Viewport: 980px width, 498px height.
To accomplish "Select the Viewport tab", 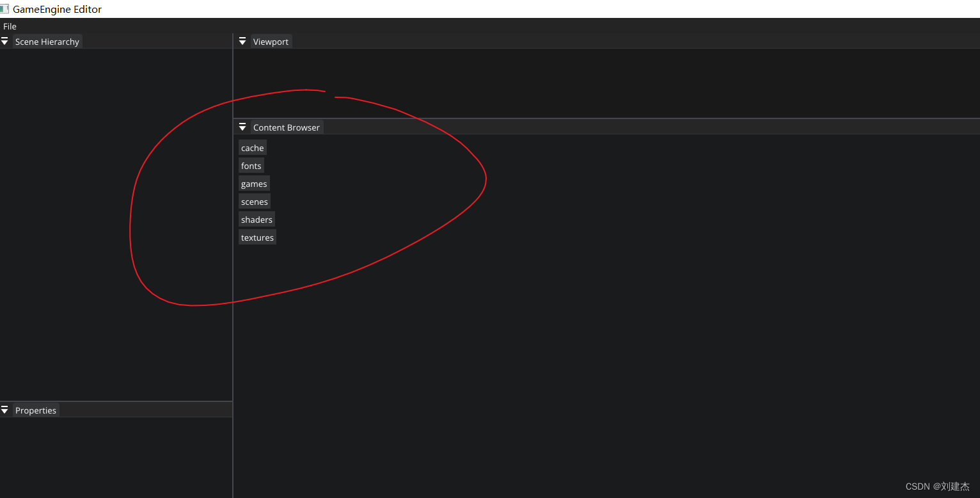I will [271, 42].
